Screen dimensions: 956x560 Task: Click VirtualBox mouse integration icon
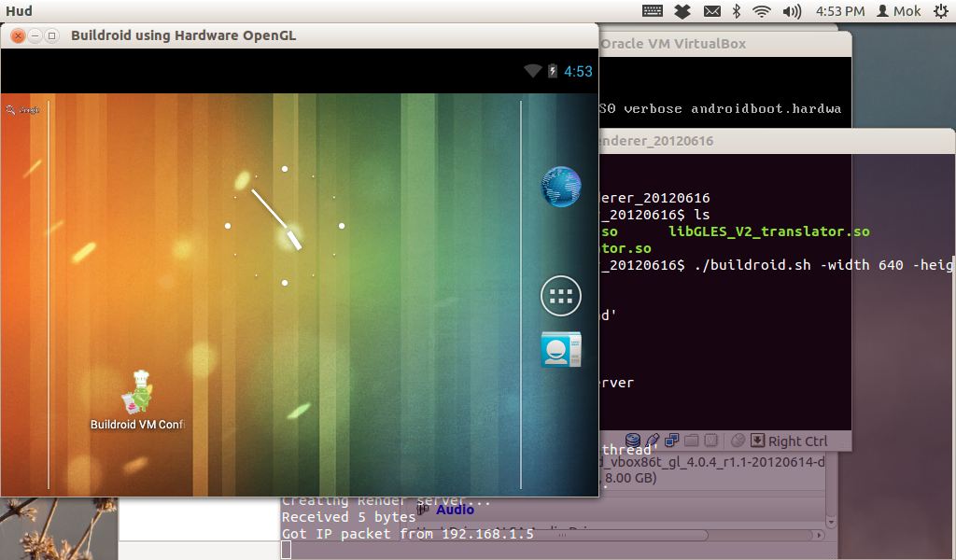tap(738, 440)
